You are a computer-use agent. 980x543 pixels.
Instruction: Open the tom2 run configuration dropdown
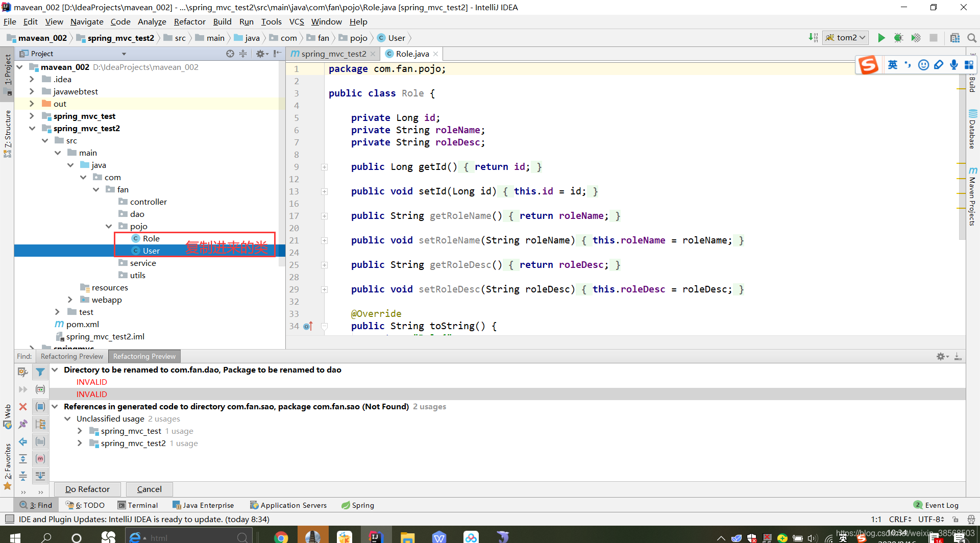846,38
